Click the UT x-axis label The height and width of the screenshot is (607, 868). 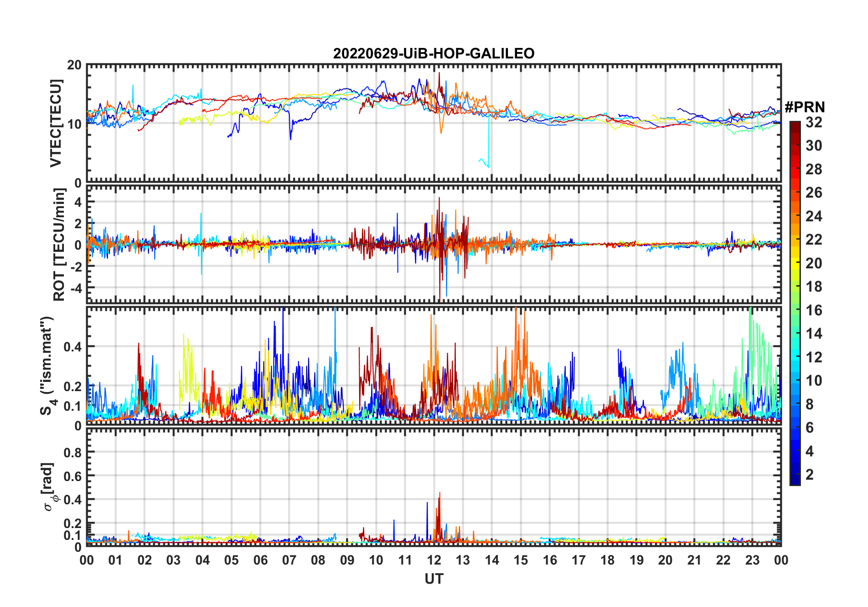coord(434,579)
